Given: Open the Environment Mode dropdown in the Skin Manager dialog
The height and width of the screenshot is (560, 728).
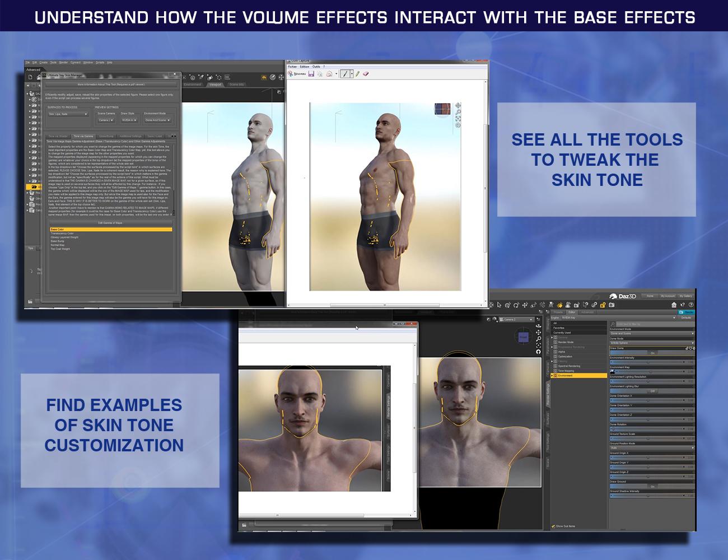Looking at the screenshot, I should click(157, 120).
